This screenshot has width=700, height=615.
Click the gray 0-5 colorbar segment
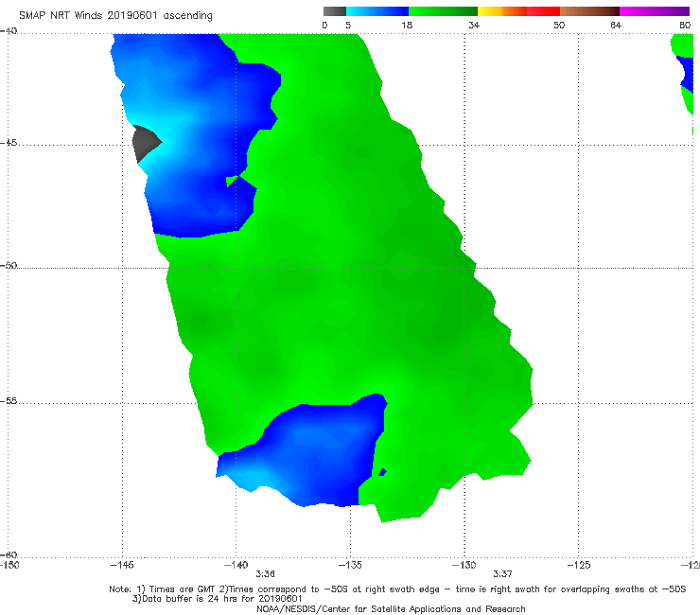pyautogui.click(x=335, y=11)
